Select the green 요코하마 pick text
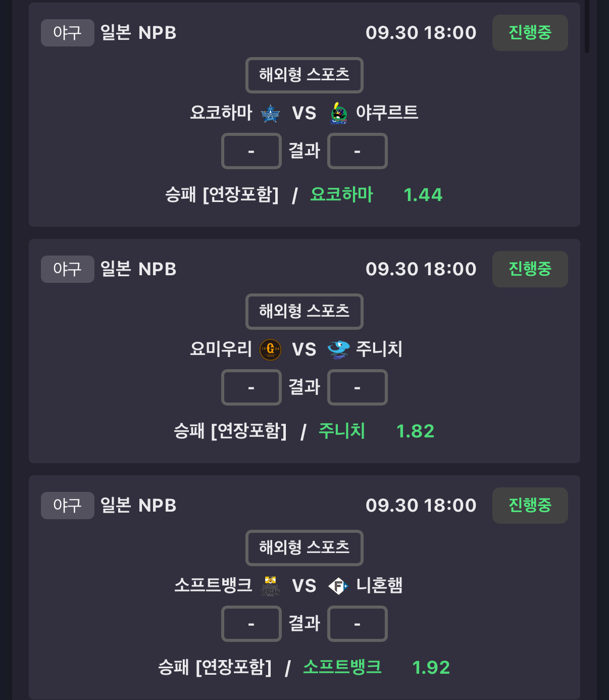The height and width of the screenshot is (700, 609). (341, 195)
